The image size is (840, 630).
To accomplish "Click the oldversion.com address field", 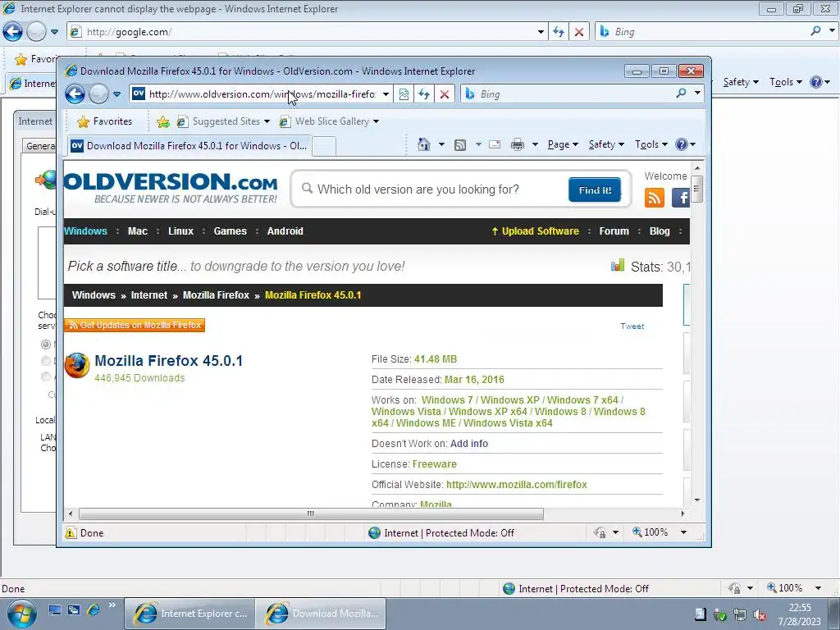I will (x=262, y=94).
